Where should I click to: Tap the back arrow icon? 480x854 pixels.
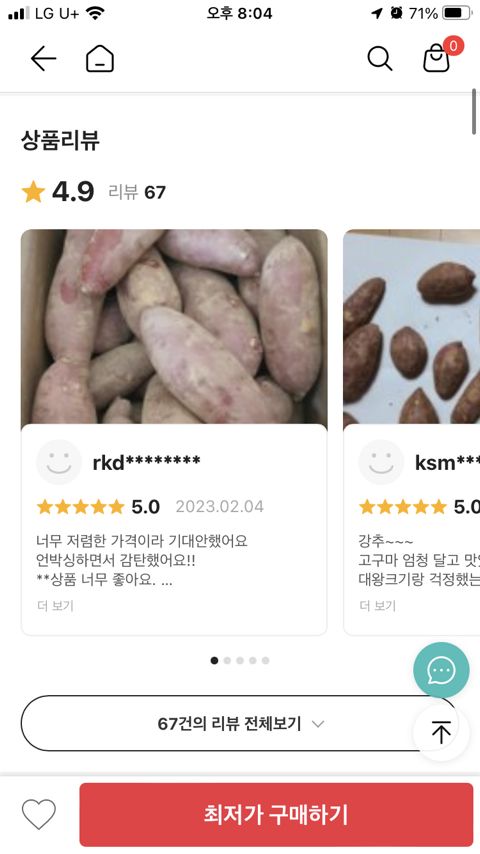click(43, 58)
